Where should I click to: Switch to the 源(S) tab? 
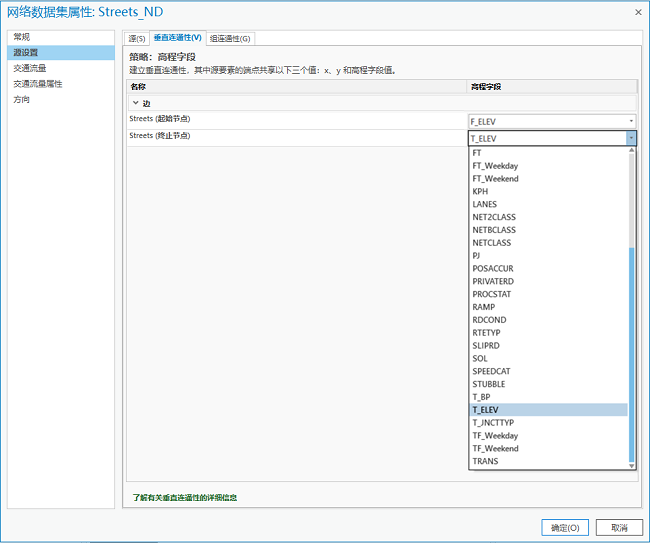(137, 38)
